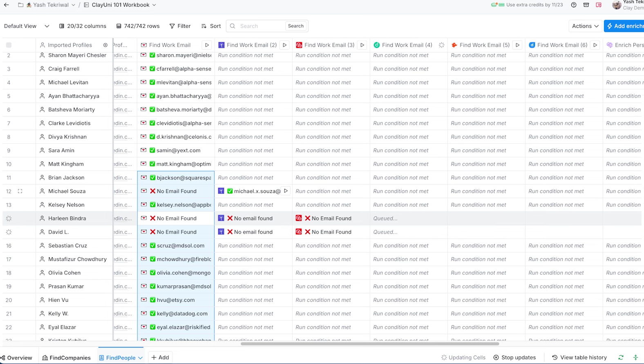Viewport: 644px width, 364px height.
Task: Click the Filter button
Action: click(x=180, y=26)
